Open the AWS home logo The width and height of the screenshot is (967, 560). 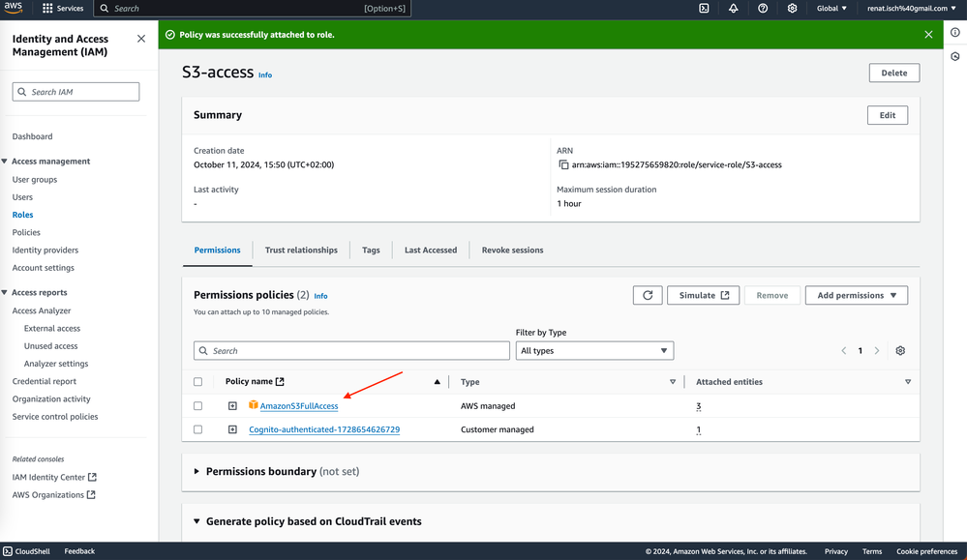click(x=13, y=8)
